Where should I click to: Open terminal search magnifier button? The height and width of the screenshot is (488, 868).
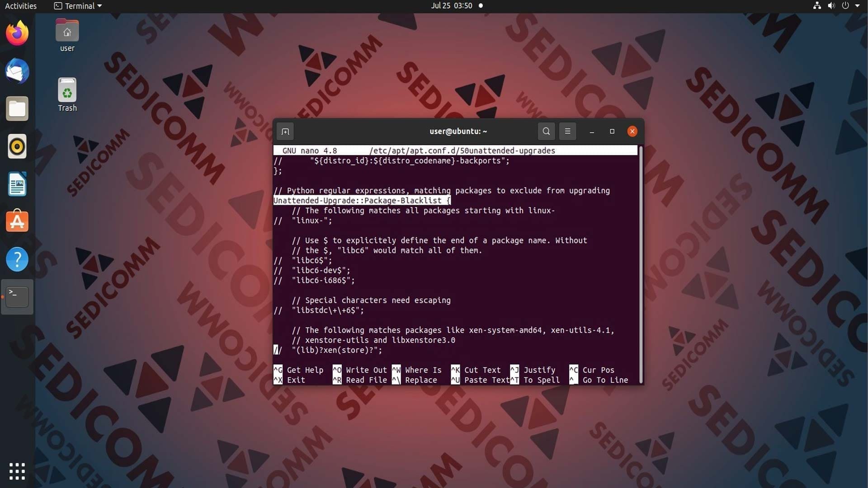click(x=546, y=131)
